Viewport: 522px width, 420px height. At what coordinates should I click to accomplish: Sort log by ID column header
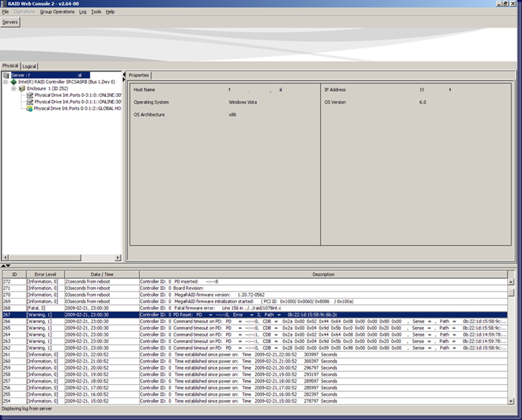pyautogui.click(x=14, y=275)
